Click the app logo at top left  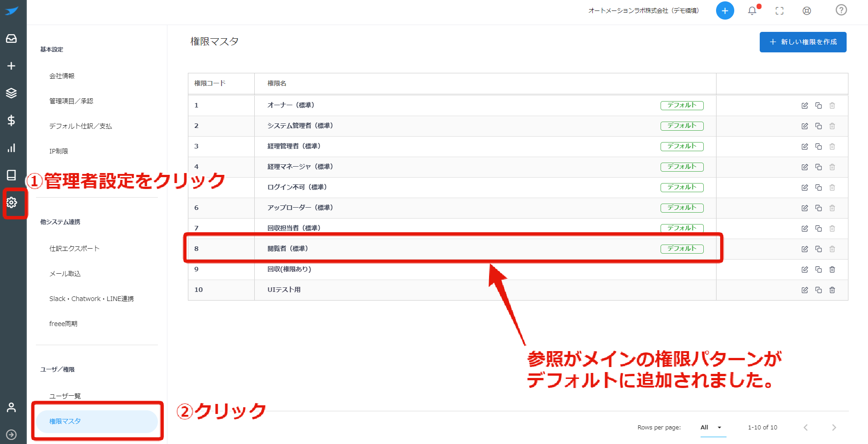click(11, 11)
